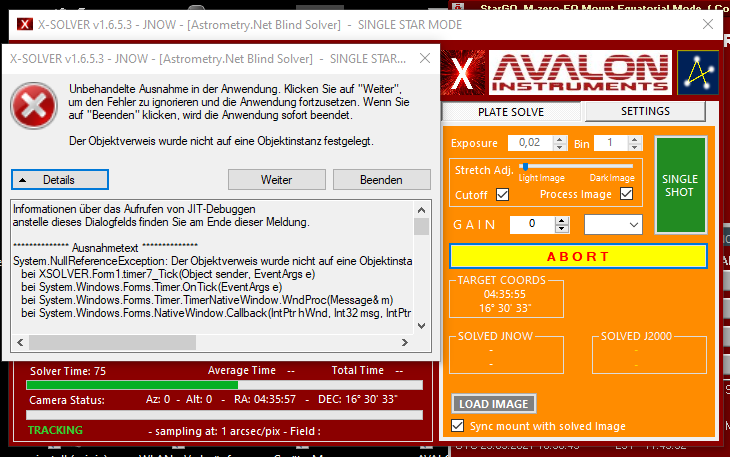Click the Camera Status progress bar
Image resolution: width=730 pixels, height=457 pixels.
pyautogui.click(x=224, y=415)
